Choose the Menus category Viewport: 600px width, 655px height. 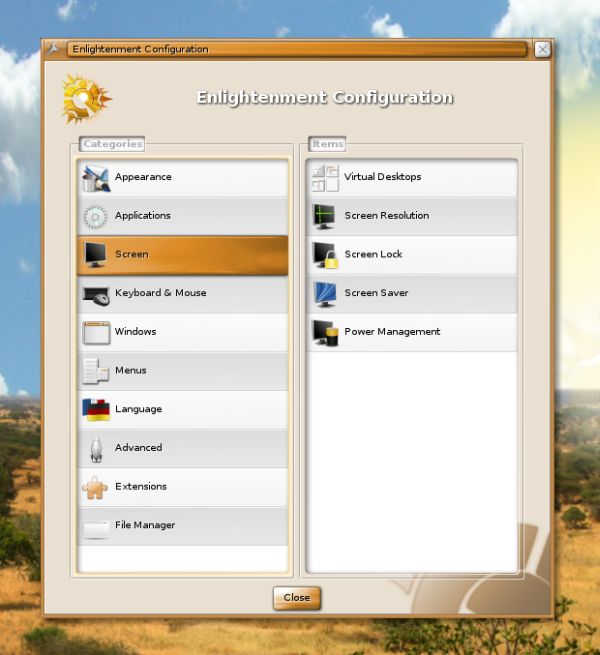click(x=183, y=371)
